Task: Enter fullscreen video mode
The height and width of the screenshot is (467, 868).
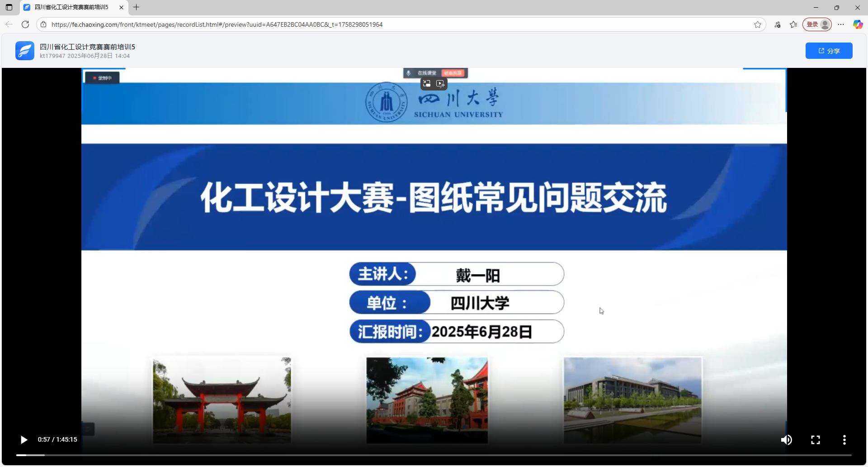Action: click(x=815, y=439)
